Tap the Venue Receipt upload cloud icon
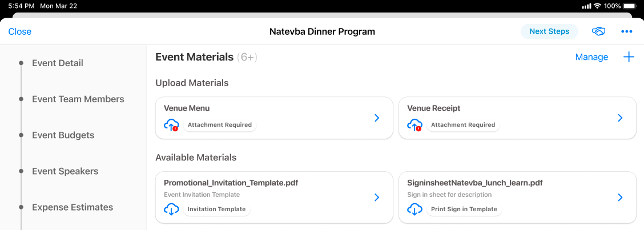Viewport: 644px width, 230px height. (414, 125)
